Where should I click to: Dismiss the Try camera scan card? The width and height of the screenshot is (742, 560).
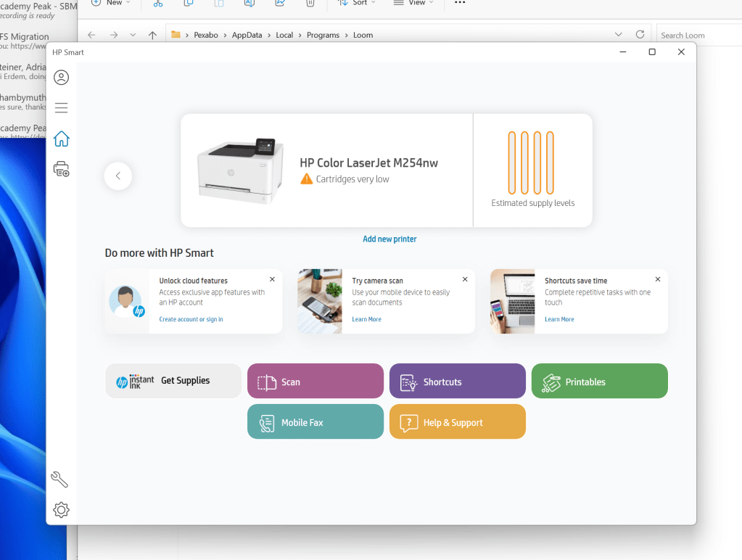point(465,279)
